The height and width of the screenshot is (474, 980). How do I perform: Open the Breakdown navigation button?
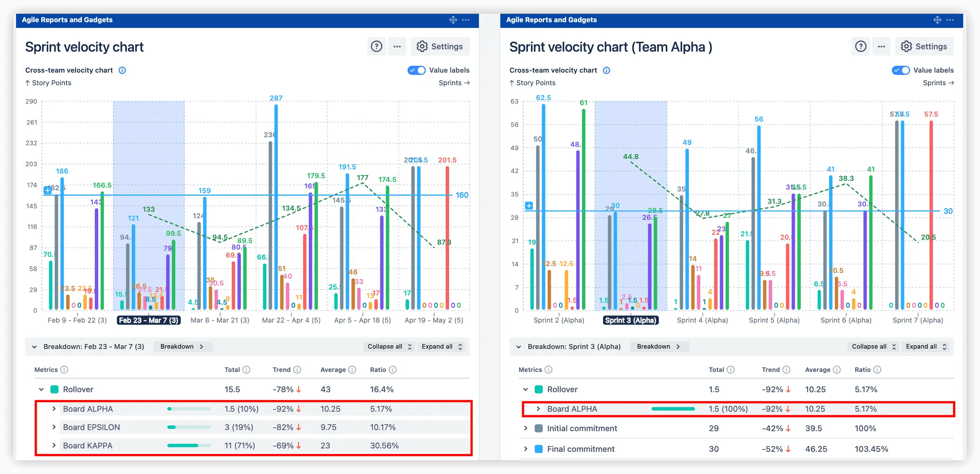183,347
